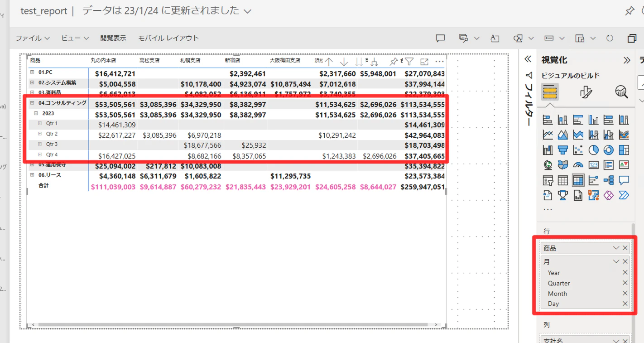Refresh the report with the refresh icon
Viewport: 644px width, 343px height.
click(x=610, y=38)
